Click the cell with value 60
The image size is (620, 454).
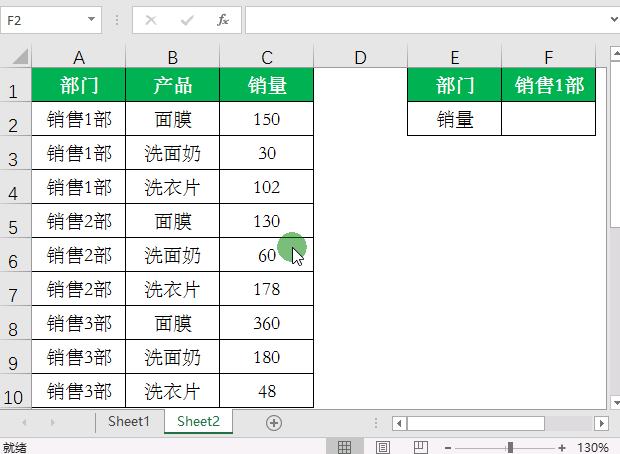(267, 255)
